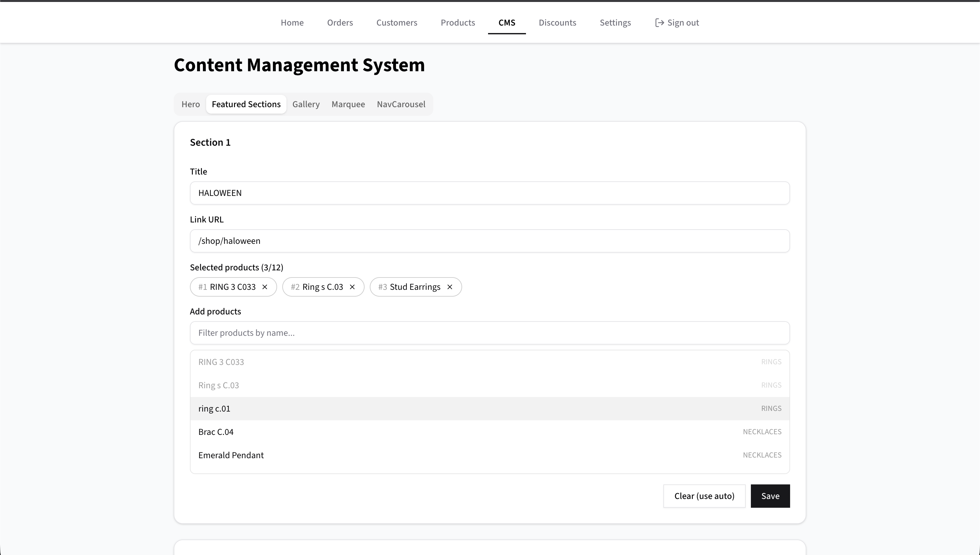The image size is (980, 555).
Task: Go to Products in top navigation
Action: point(458,23)
